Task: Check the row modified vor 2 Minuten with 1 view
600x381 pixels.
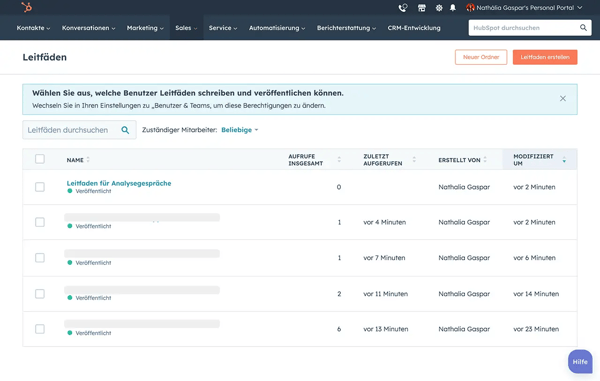Action: point(40,222)
